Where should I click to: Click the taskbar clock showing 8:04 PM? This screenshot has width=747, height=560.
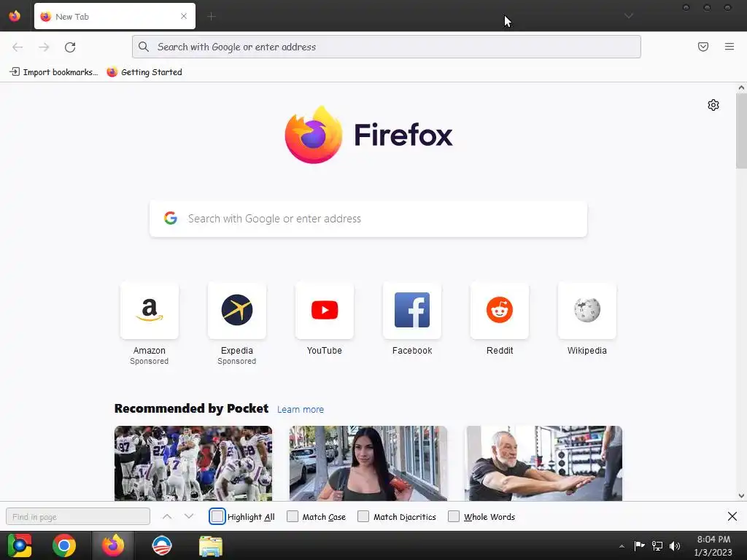713,545
